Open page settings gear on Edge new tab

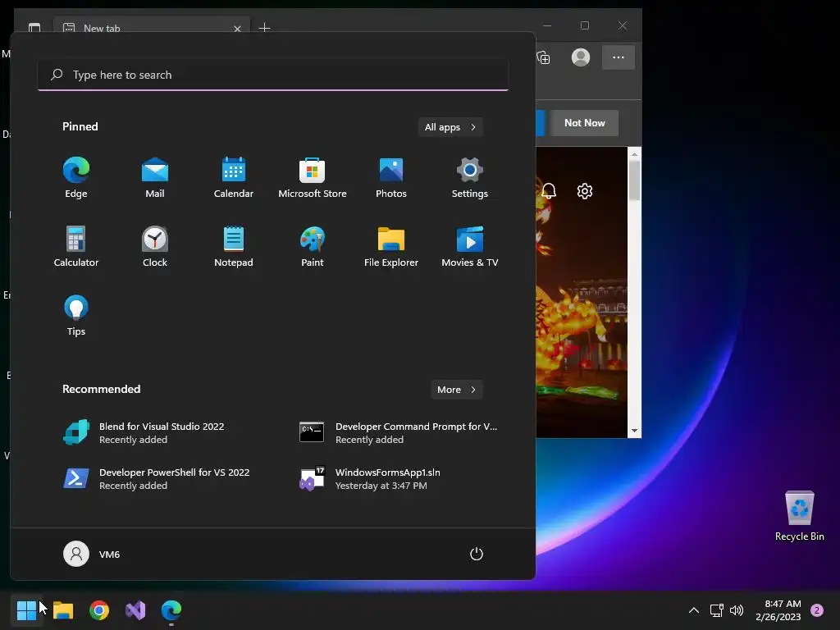[584, 190]
